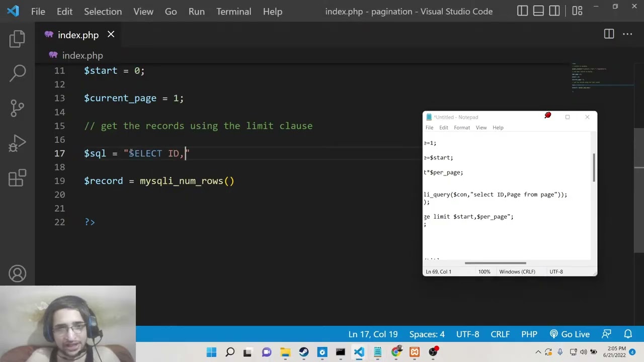Start Go Live server
Image resolution: width=644 pixels, height=362 pixels.
click(570, 334)
